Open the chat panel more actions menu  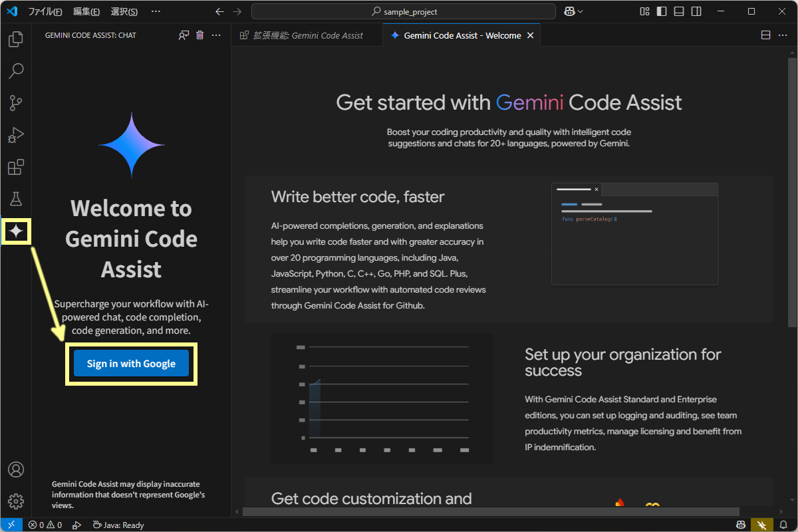point(215,35)
